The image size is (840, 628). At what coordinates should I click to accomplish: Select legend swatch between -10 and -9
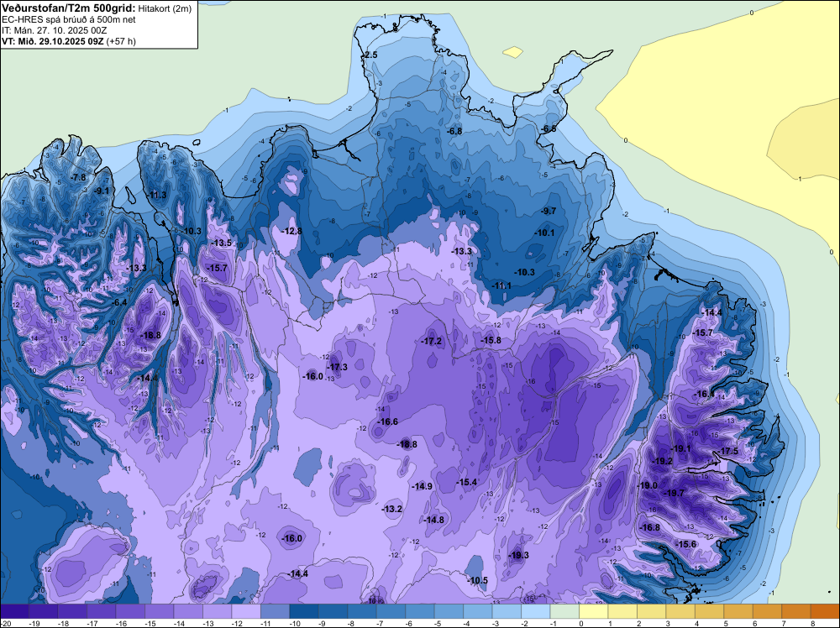(x=304, y=611)
